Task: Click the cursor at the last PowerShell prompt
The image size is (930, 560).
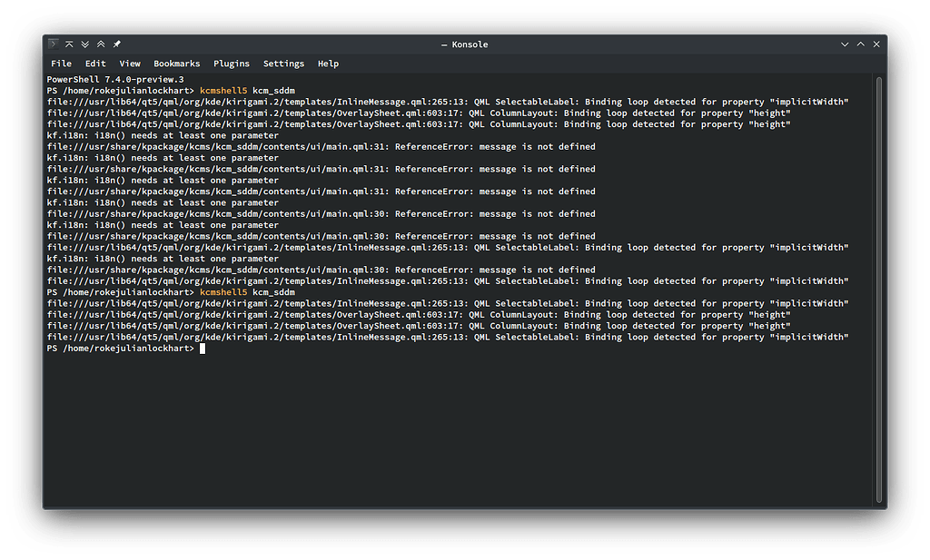Action: coord(203,349)
